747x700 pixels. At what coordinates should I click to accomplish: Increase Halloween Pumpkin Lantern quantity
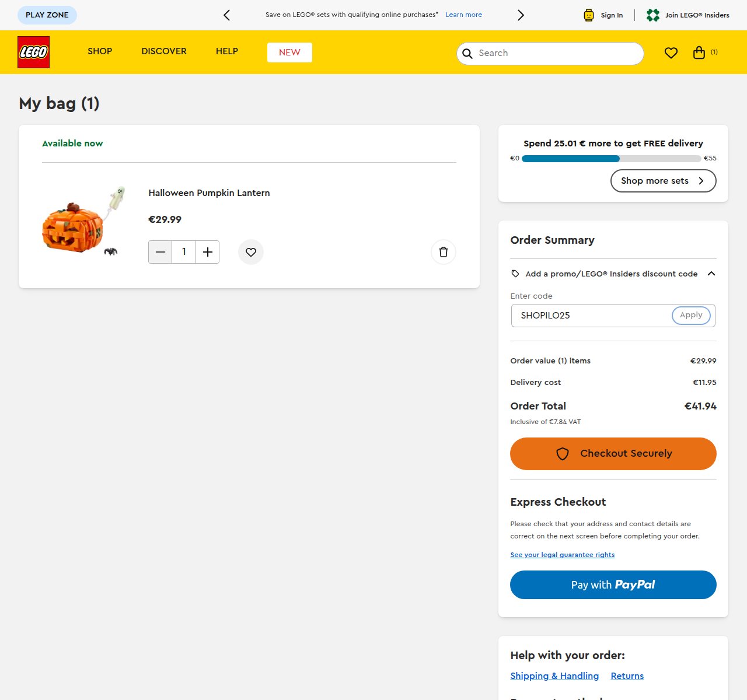207,252
